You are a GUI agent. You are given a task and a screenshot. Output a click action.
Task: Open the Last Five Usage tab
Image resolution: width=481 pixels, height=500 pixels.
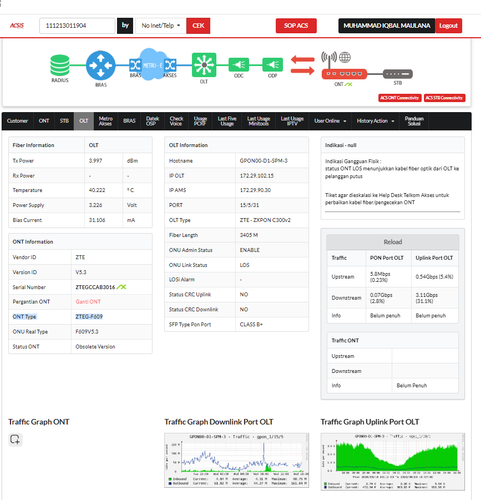pyautogui.click(x=227, y=121)
